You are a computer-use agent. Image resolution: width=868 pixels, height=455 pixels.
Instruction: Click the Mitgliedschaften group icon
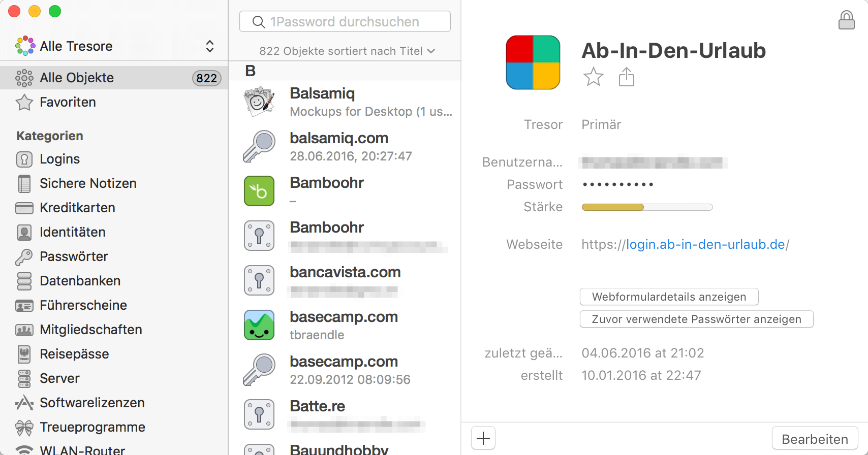[24, 330]
